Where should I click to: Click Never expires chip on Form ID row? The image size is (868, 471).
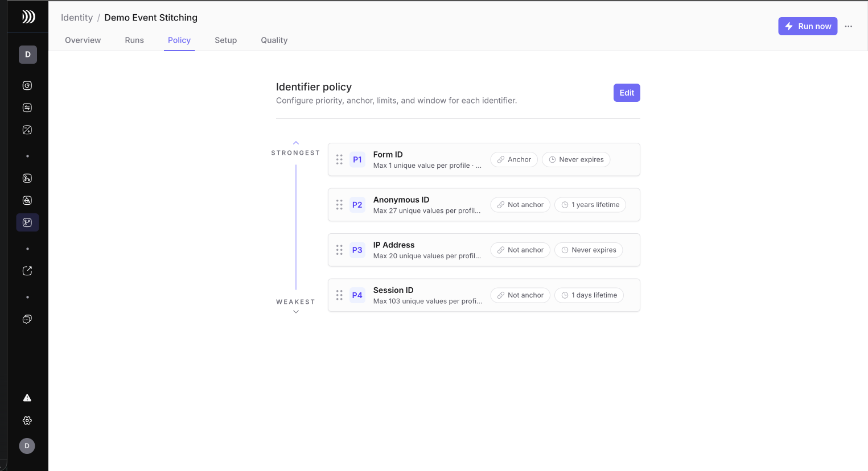tap(576, 159)
